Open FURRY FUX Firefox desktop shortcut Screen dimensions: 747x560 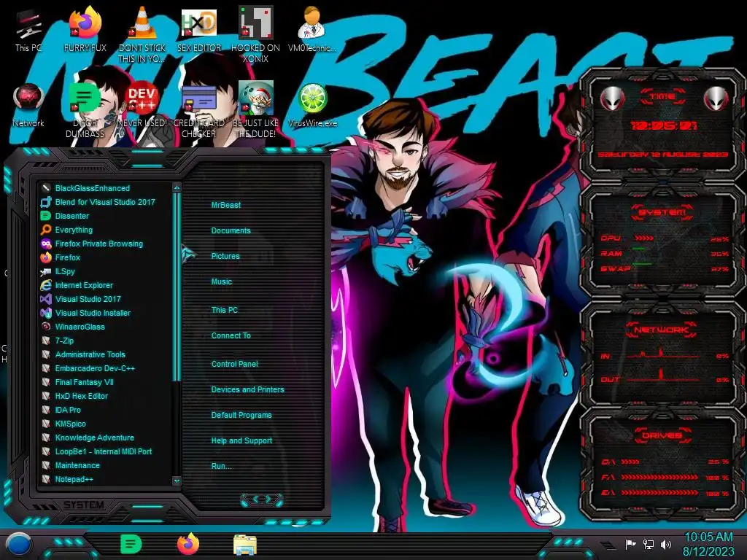85,31
